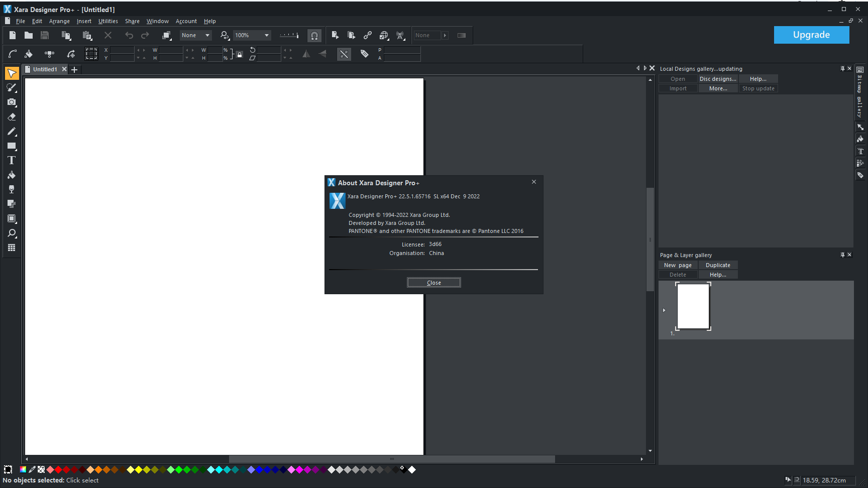Click the Stop update button

click(758, 88)
